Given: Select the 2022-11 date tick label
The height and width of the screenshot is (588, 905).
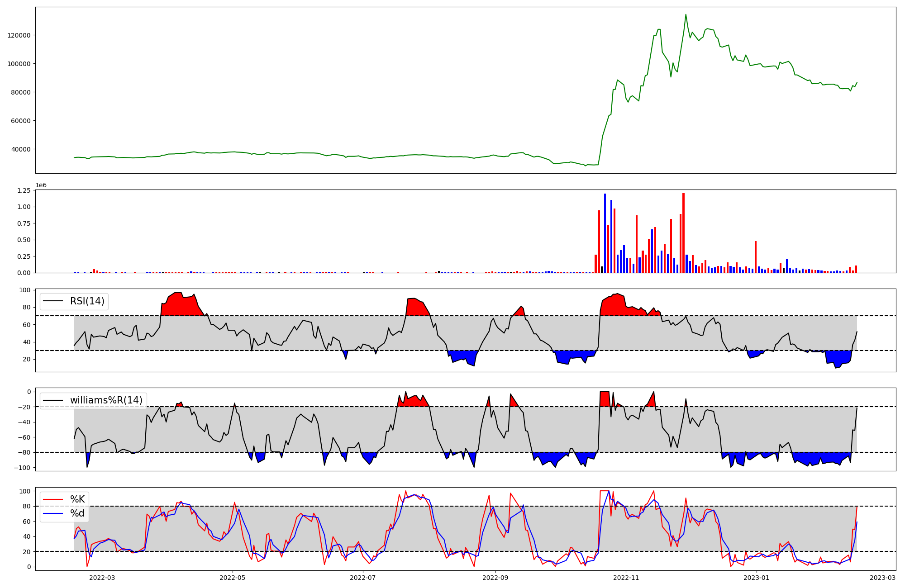Looking at the screenshot, I should (626, 578).
